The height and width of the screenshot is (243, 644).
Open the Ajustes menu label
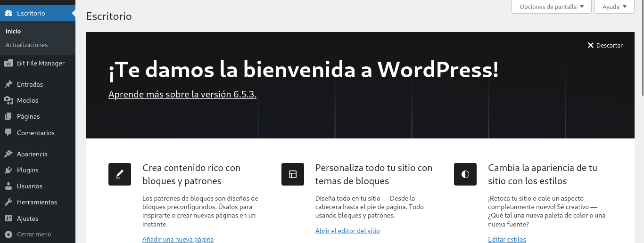pyautogui.click(x=28, y=219)
